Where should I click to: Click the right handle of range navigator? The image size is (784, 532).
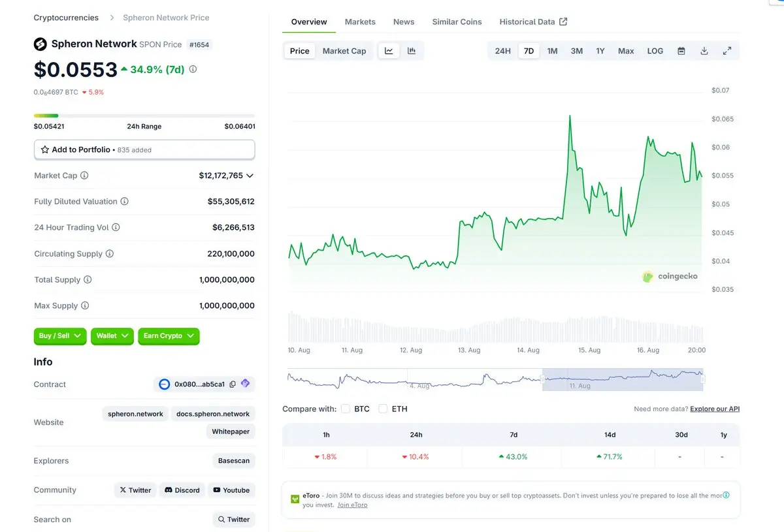click(x=703, y=379)
